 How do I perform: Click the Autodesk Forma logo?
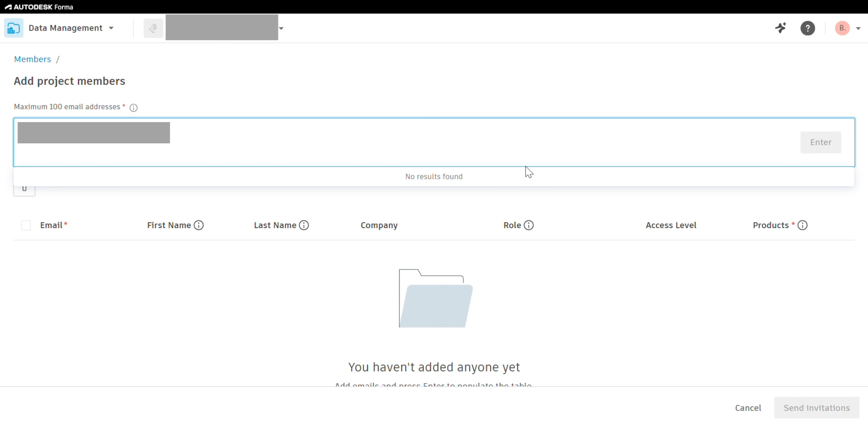point(39,7)
